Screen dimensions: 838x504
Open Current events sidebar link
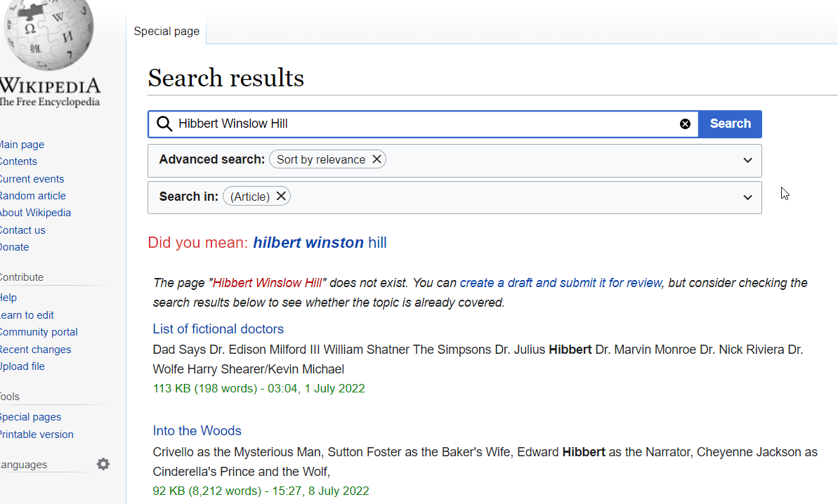pyautogui.click(x=32, y=179)
